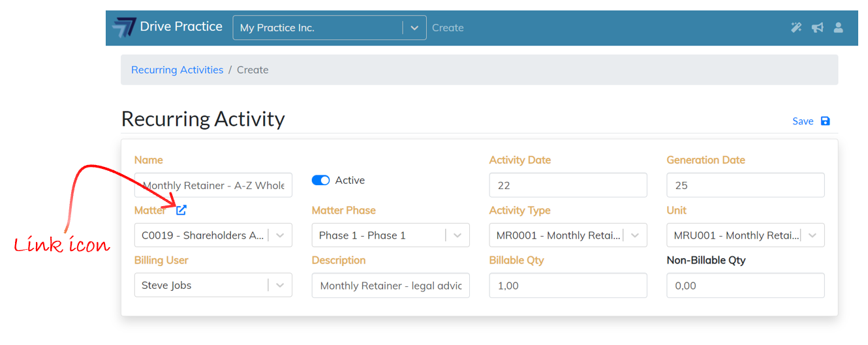Viewport: 868px width, 345px height.
Task: Click the Drive Practice logo icon
Action: coord(123,27)
